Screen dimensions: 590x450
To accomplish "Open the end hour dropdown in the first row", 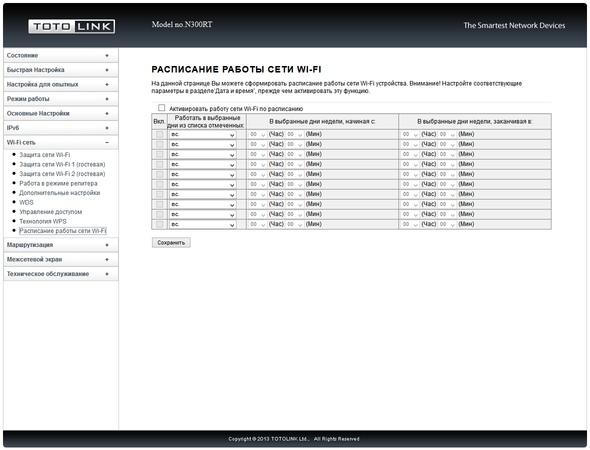I will point(410,134).
